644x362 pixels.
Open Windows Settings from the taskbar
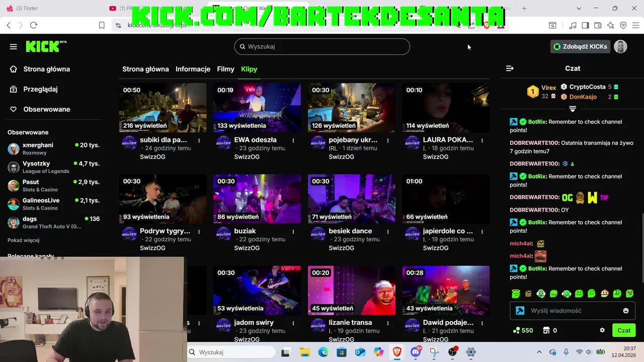click(x=471, y=352)
